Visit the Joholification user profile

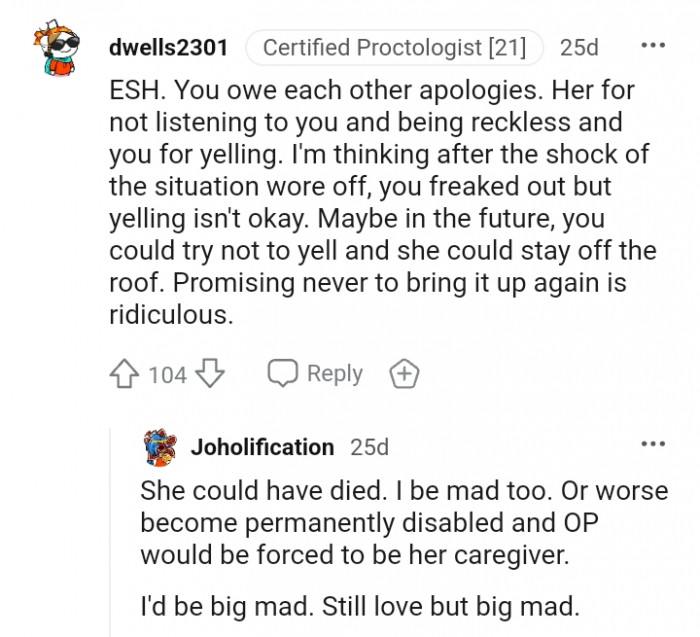[262, 447]
